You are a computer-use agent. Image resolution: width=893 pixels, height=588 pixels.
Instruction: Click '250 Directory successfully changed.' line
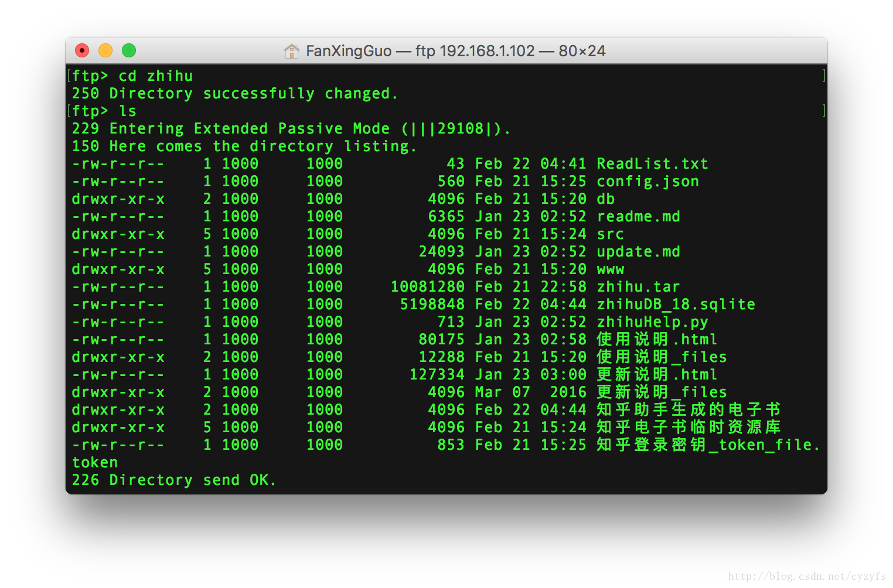coord(234,94)
